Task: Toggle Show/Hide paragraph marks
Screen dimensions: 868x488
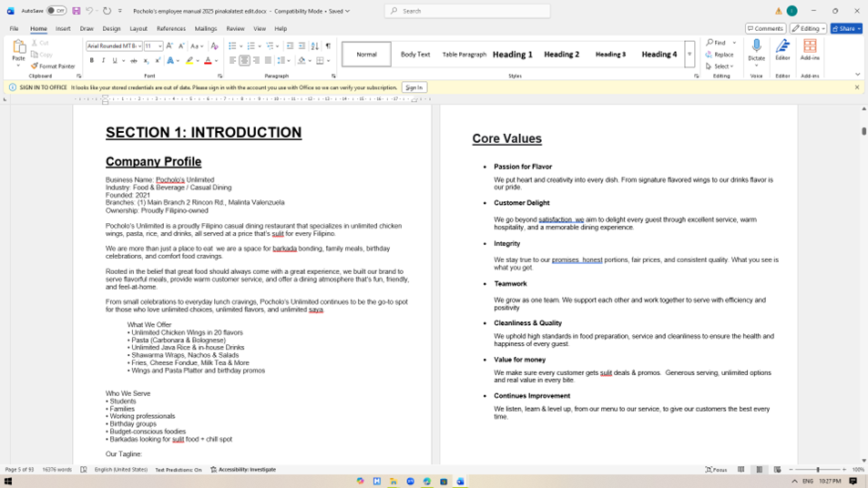Action: click(328, 46)
